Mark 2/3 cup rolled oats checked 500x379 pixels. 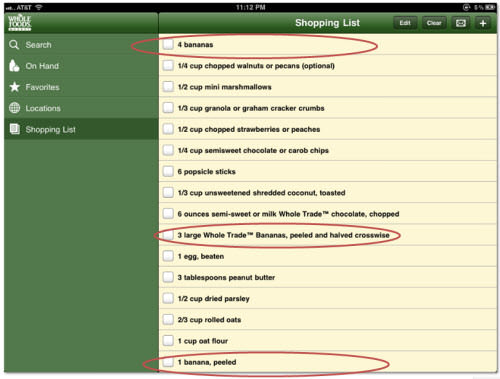point(168,320)
